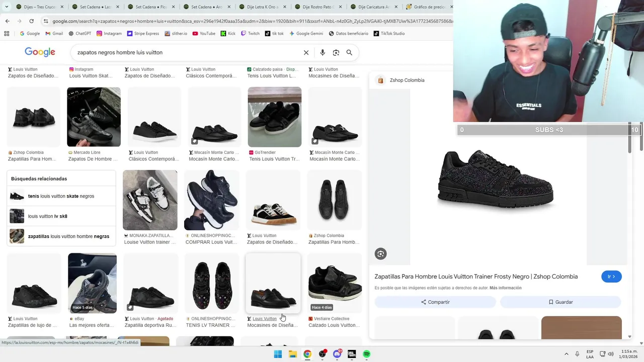Open the Gmail bookmark
Screen dimensions: 644x362
pyautogui.click(x=54, y=34)
